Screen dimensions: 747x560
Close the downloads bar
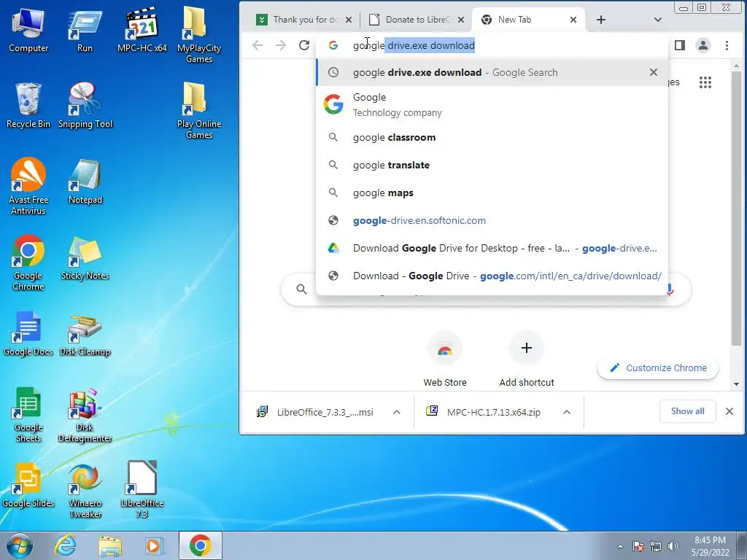click(x=729, y=411)
